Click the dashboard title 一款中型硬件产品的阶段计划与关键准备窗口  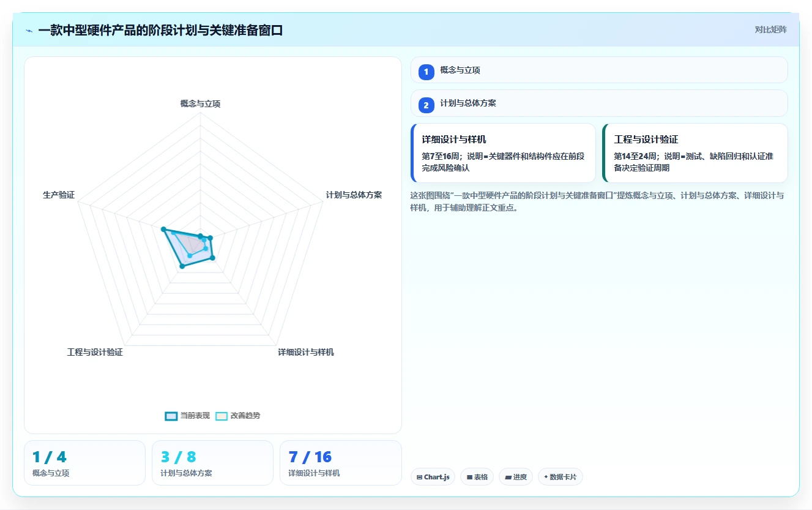coord(160,31)
